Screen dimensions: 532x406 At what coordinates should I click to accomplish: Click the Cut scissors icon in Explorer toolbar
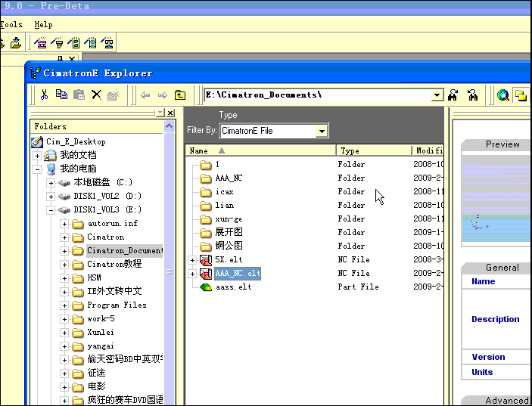(44, 95)
